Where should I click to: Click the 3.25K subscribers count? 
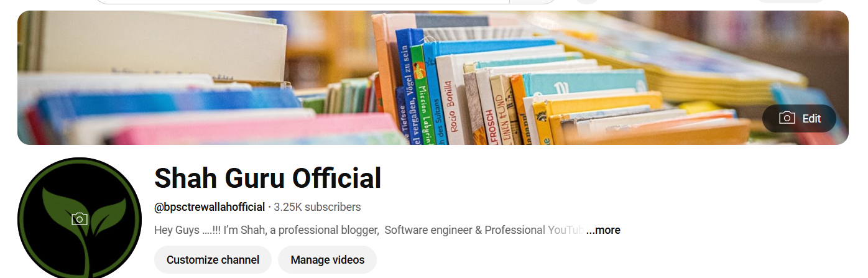point(317,206)
